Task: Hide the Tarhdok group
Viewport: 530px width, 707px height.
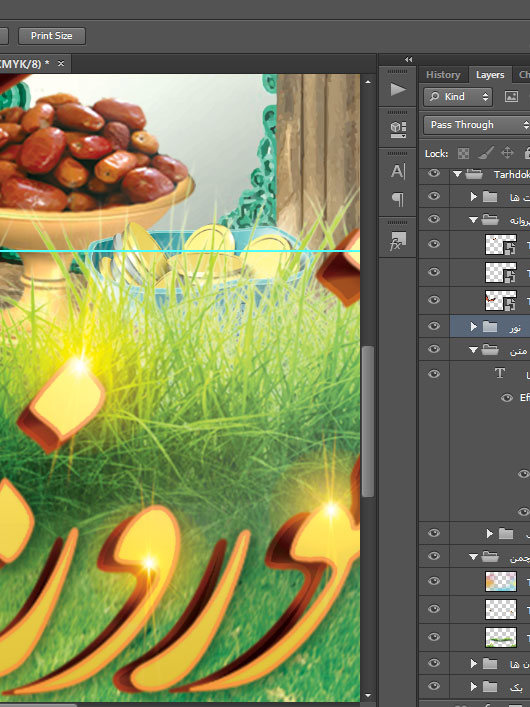Action: click(434, 174)
